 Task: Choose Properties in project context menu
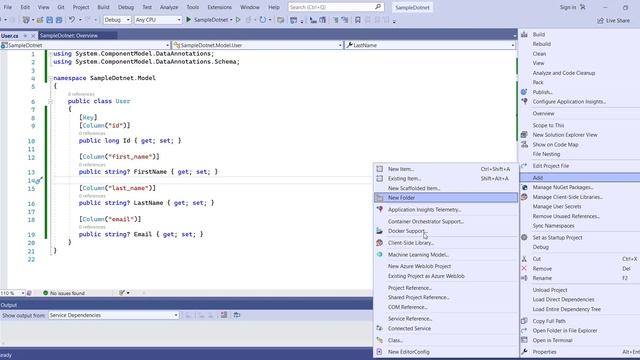click(x=580, y=352)
